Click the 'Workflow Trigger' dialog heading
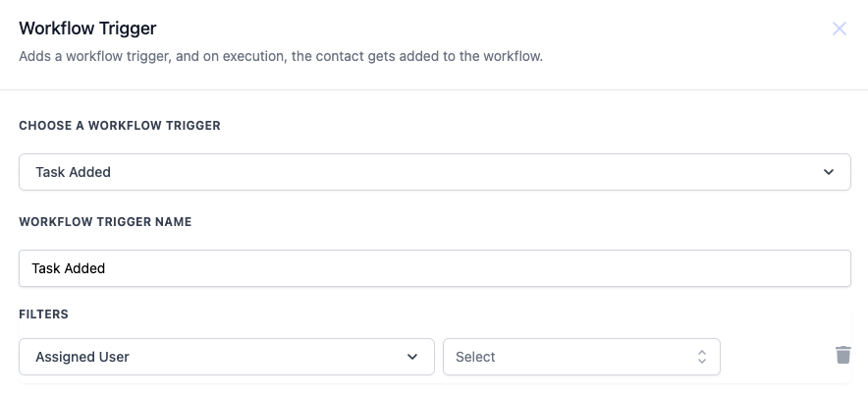Image resolution: width=868 pixels, height=400 pixels. point(87,29)
